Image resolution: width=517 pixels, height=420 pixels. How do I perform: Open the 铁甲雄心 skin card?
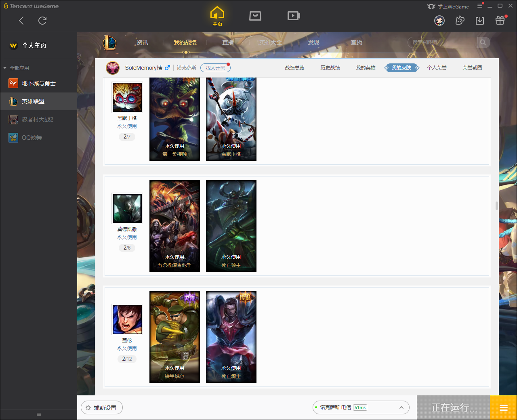point(174,337)
